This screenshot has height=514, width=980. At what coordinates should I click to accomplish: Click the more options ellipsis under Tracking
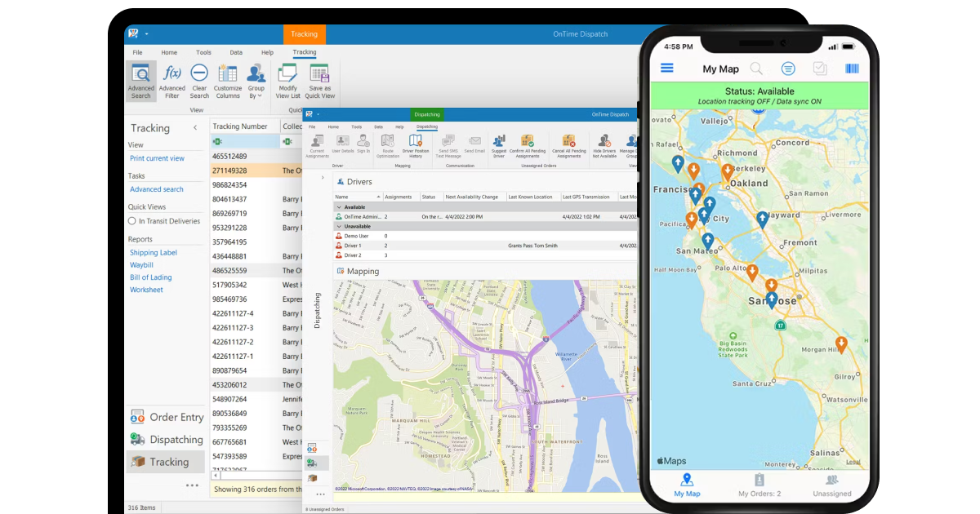(x=192, y=485)
